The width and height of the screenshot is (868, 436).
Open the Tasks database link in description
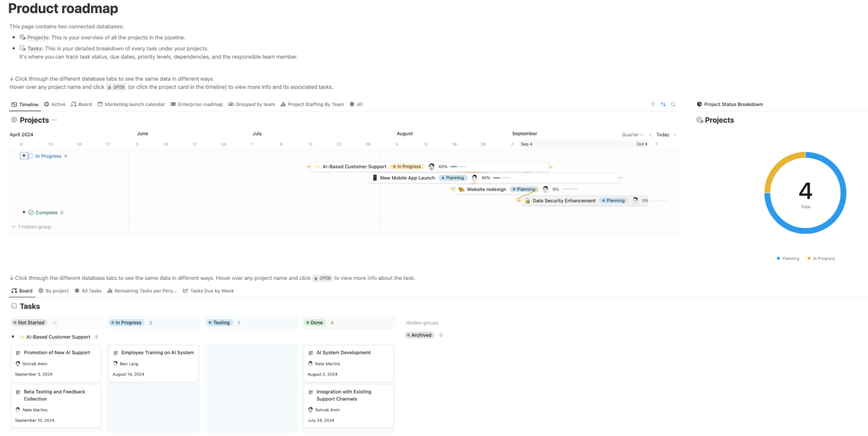coord(35,49)
